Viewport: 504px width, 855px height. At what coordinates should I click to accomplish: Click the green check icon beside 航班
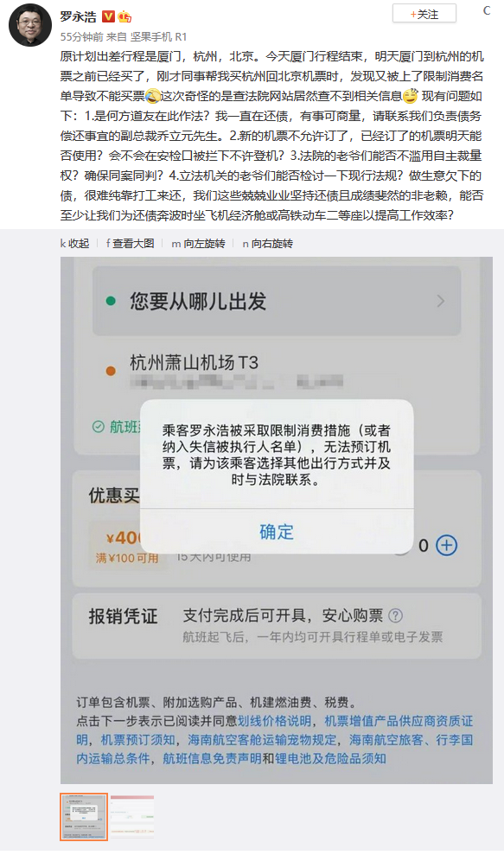pos(99,427)
